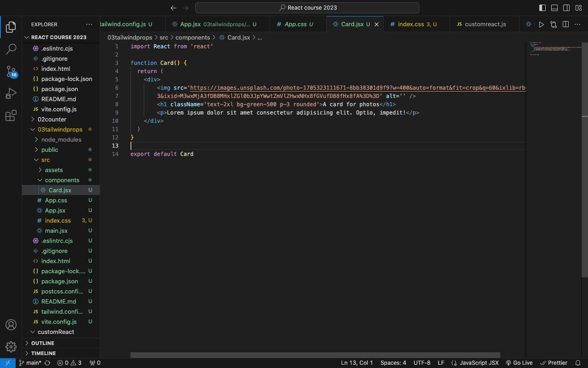Split the editor right

tap(566, 24)
